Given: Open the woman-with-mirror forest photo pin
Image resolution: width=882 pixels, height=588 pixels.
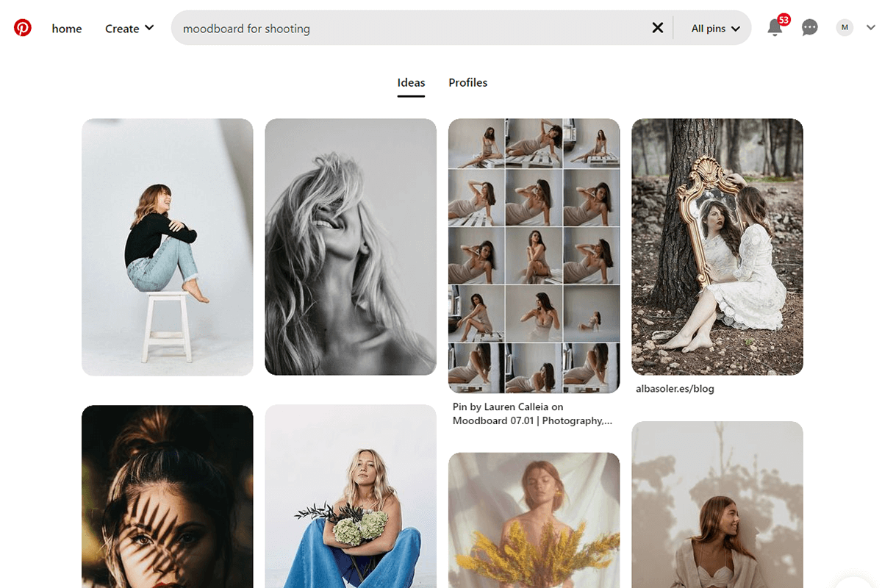Looking at the screenshot, I should tap(717, 246).
